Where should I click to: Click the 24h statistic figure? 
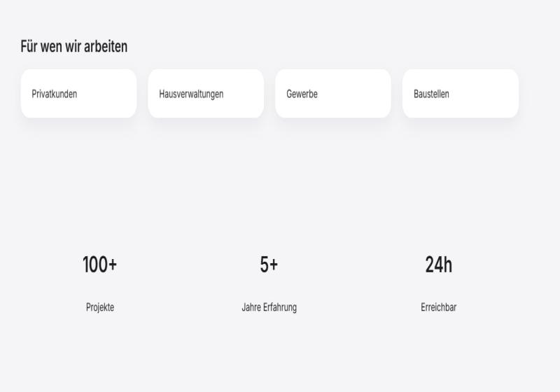click(439, 265)
